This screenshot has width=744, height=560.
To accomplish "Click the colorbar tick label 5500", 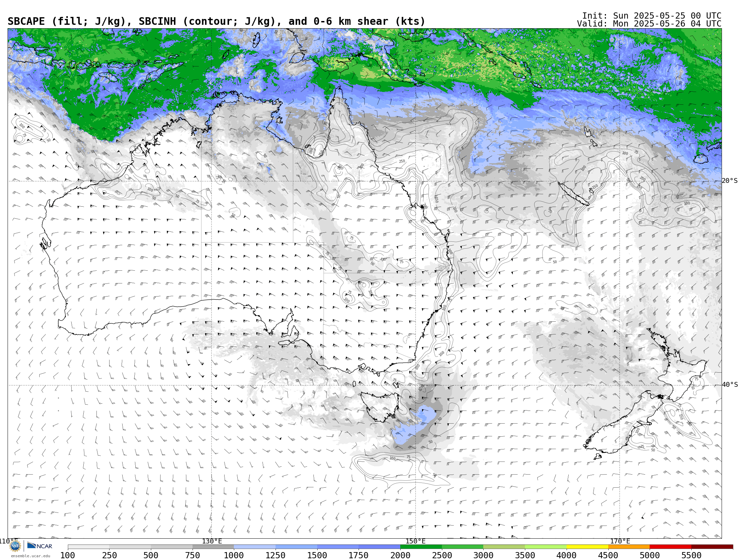I will pyautogui.click(x=691, y=555).
